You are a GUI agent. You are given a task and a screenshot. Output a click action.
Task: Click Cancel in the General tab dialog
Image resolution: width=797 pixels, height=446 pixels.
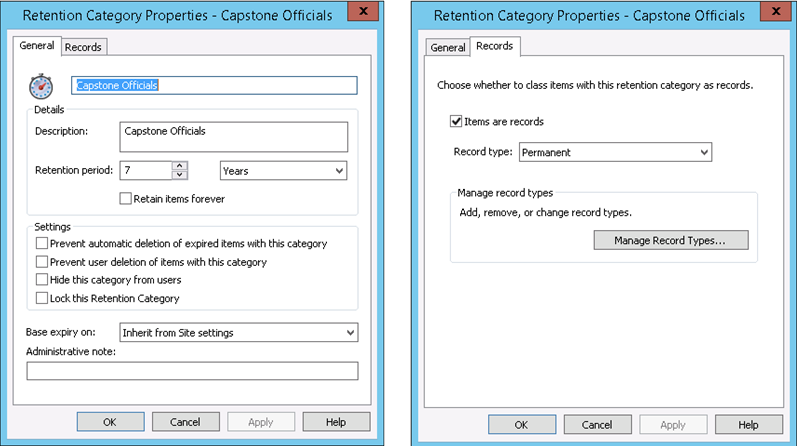[x=186, y=422]
